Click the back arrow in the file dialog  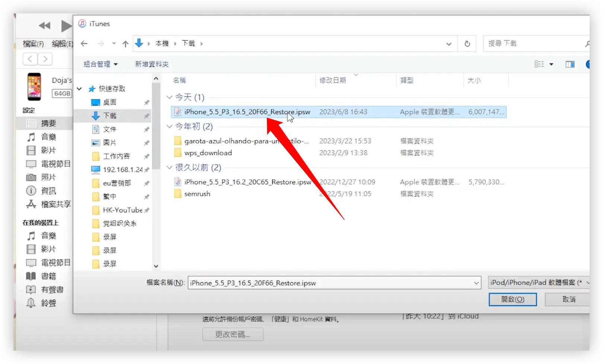tap(84, 44)
